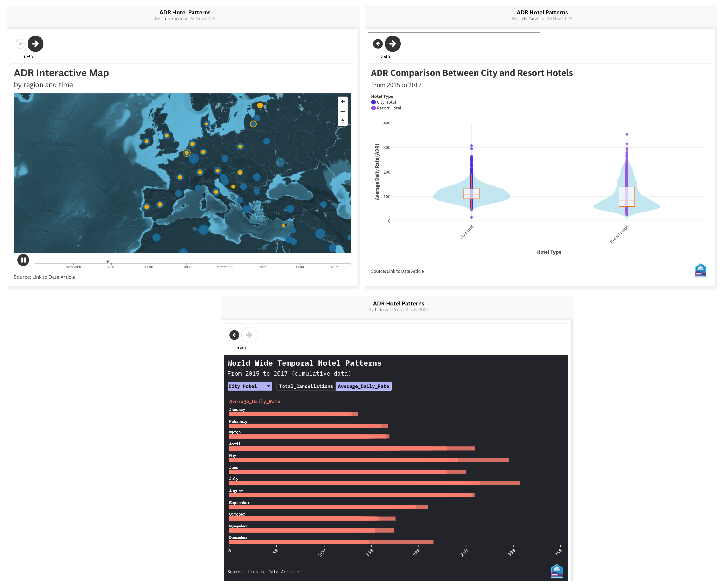Viewport: 725px width, 588px height.
Task: Reset map bearing with the compass icon
Action: coord(343,121)
